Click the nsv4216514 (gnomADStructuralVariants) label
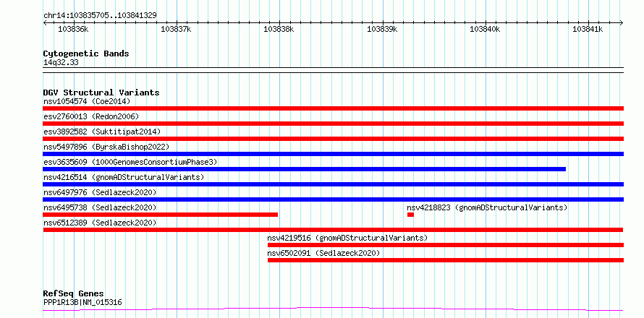This screenshot has height=318, width=644. click(124, 177)
